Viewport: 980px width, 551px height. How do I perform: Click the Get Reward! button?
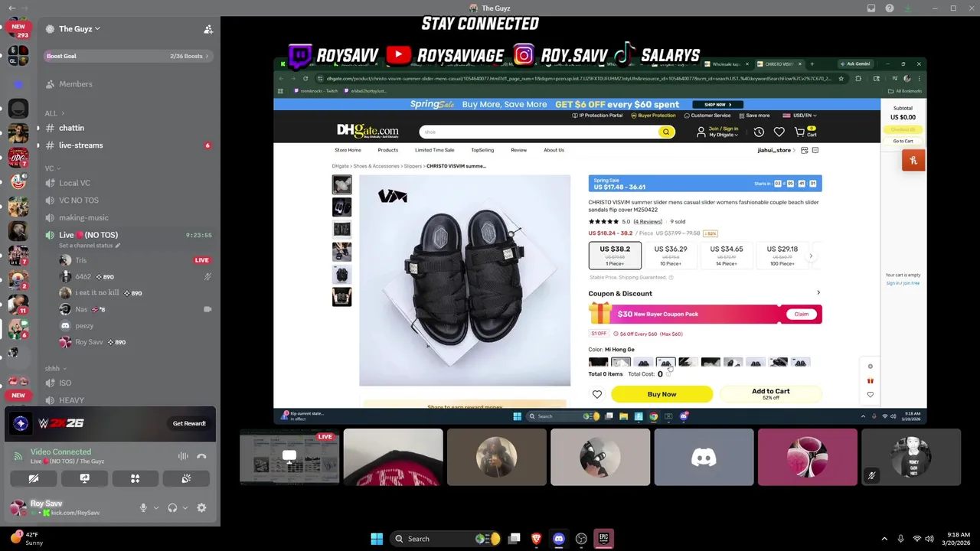189,423
